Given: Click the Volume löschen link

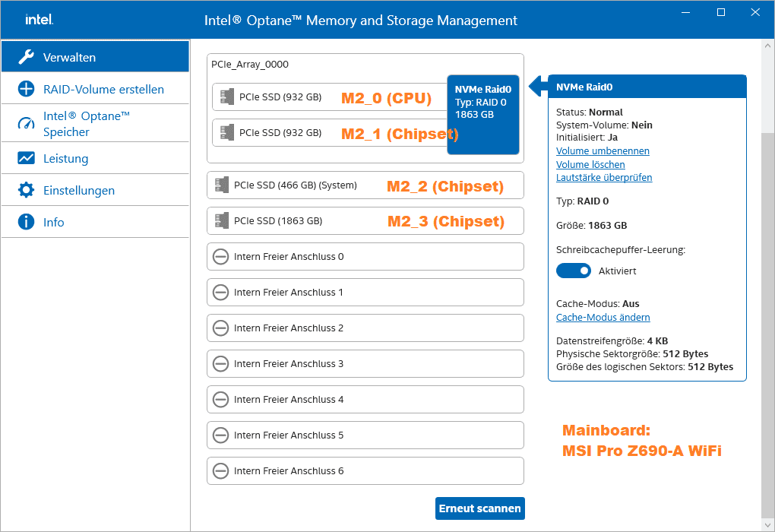Looking at the screenshot, I should [590, 164].
